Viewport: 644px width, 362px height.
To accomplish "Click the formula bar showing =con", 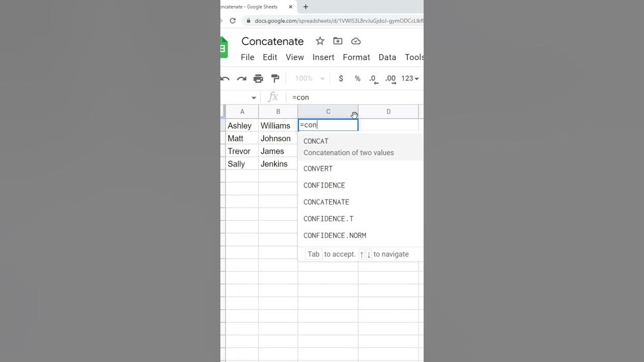I will (x=355, y=98).
